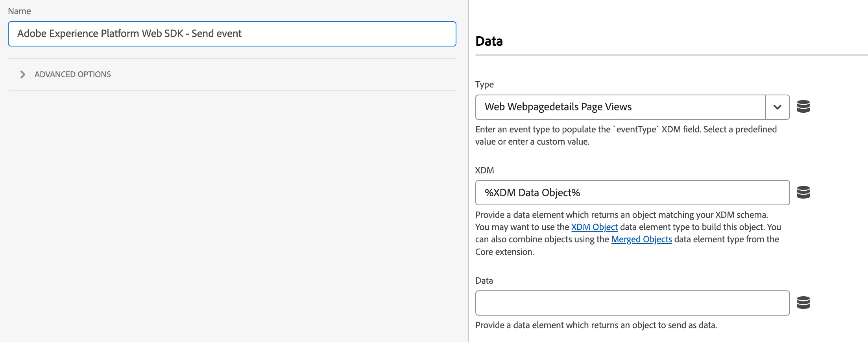This screenshot has width=868, height=342.
Task: Click the Name field label
Action: (19, 11)
